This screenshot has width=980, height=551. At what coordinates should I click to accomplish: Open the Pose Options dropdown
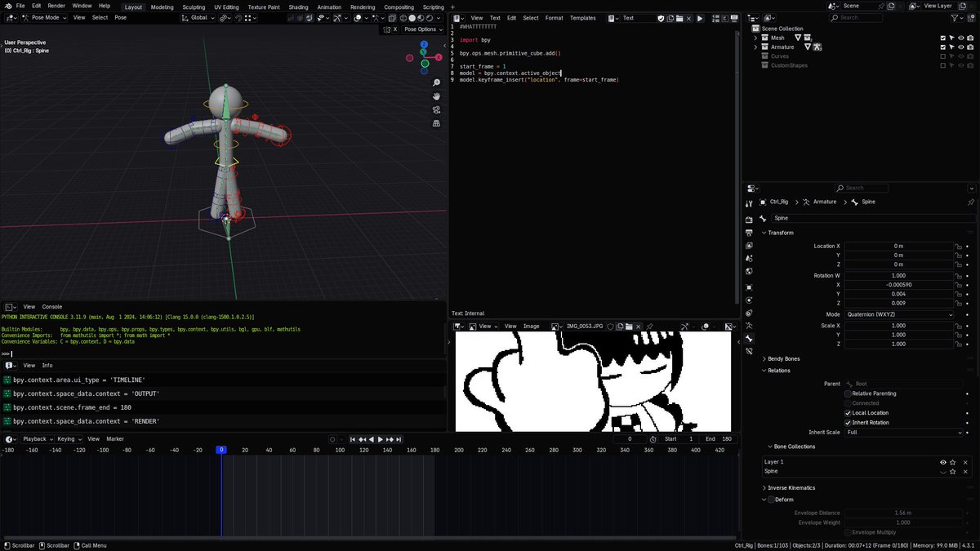(423, 29)
